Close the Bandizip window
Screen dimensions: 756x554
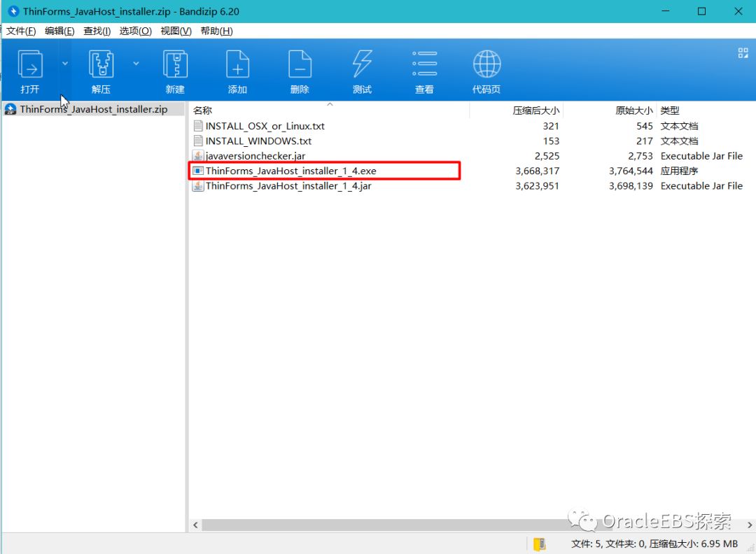point(738,11)
